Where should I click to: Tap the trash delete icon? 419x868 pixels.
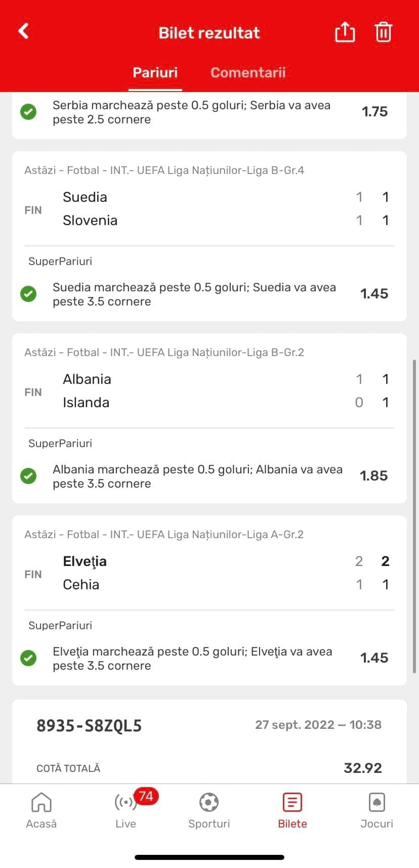coord(383,32)
